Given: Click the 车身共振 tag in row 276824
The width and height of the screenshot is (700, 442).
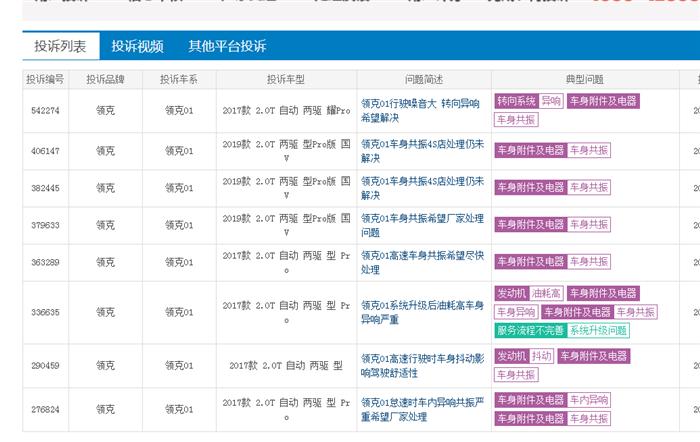Looking at the screenshot, I should [589, 418].
